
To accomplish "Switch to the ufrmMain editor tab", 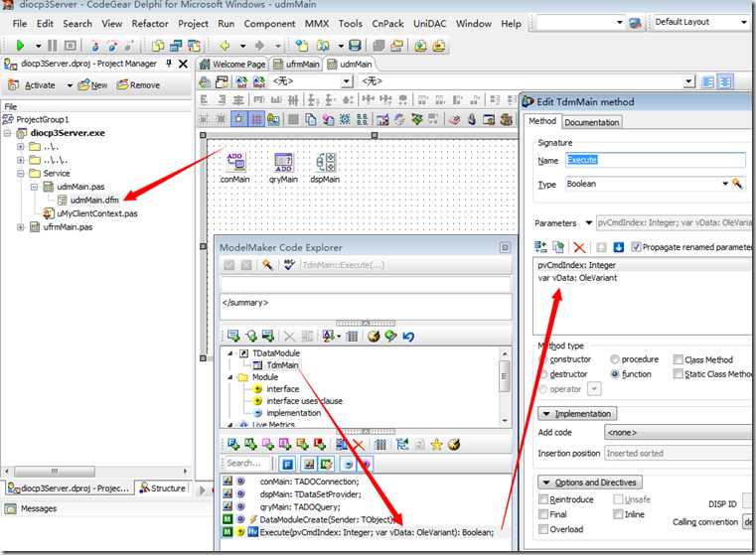I will pos(296,65).
